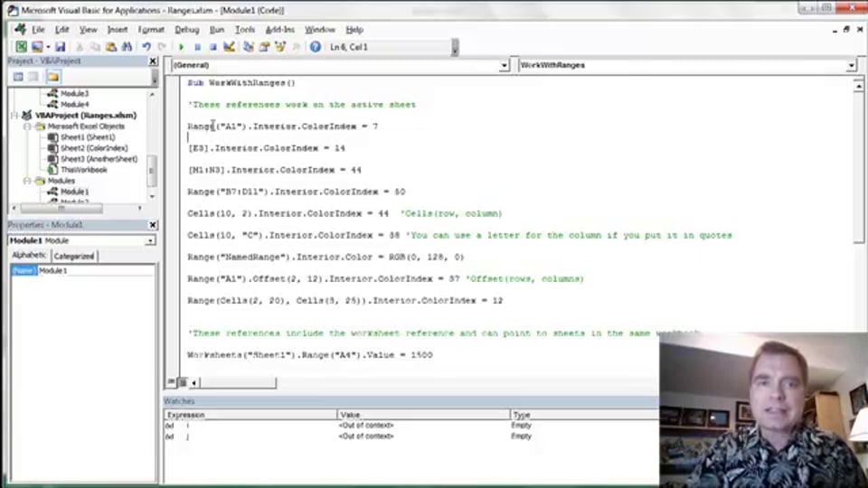Open the Window menu
This screenshot has height=488, width=868.
tap(320, 30)
